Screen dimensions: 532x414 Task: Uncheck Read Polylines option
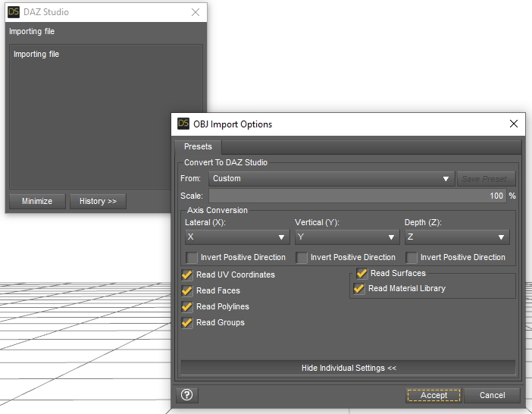(x=186, y=306)
